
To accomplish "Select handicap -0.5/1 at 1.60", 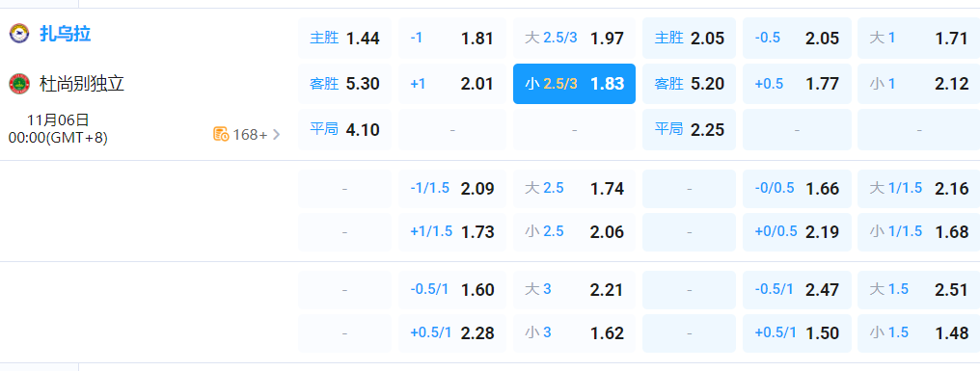I will tap(452, 290).
